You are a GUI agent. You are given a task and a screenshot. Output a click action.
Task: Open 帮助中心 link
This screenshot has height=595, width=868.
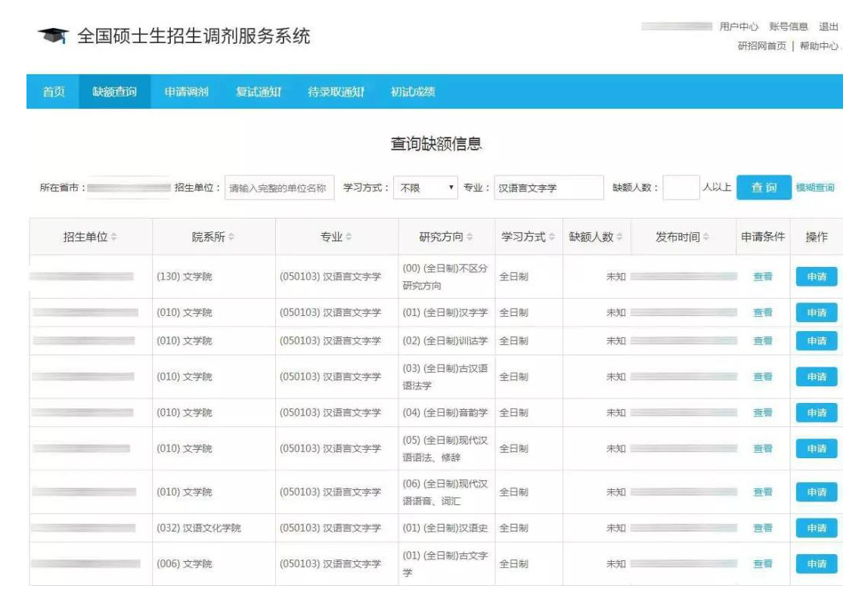819,46
